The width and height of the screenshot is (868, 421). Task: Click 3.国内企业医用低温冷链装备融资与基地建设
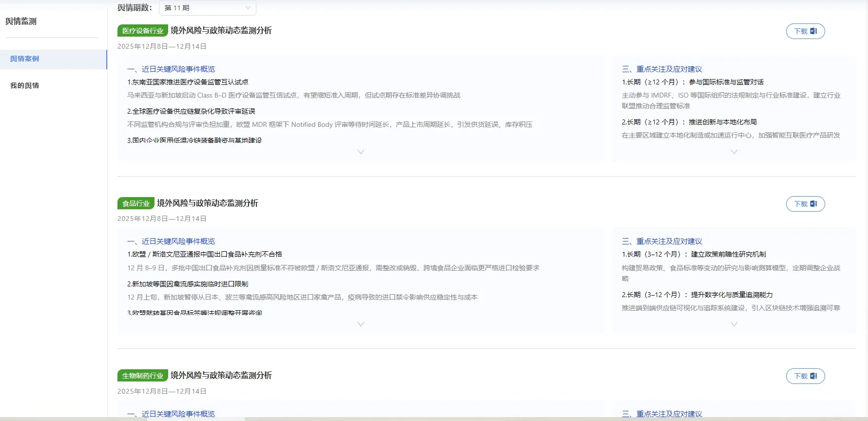(194, 140)
